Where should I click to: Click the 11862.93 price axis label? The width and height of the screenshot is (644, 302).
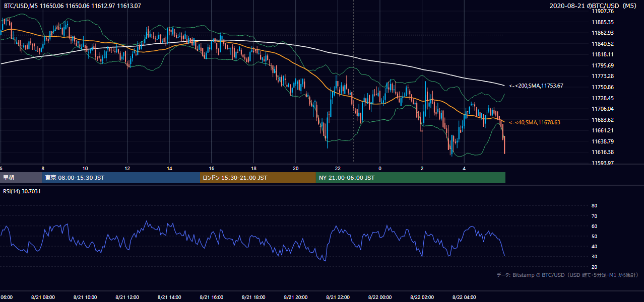point(602,33)
